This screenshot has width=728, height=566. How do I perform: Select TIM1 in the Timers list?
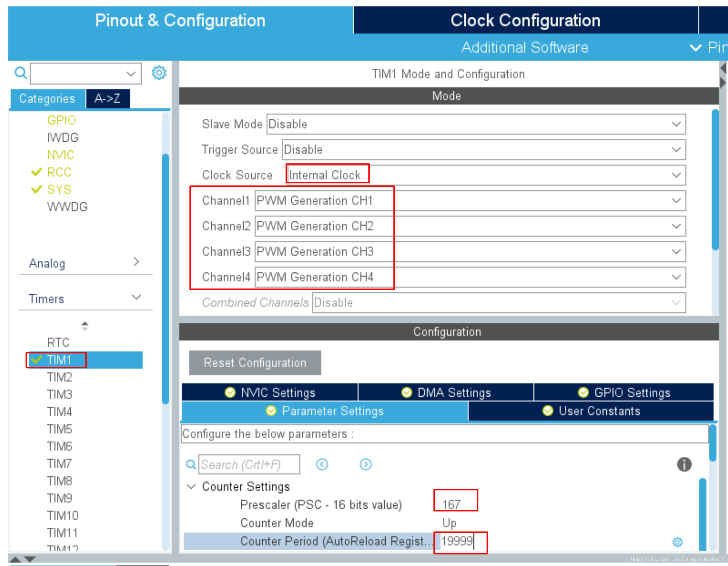point(59,360)
